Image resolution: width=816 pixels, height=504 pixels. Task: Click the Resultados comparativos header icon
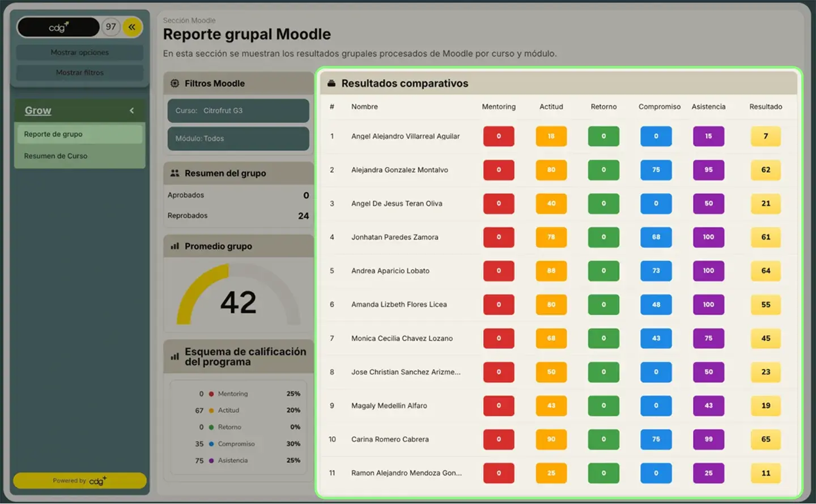pos(331,83)
